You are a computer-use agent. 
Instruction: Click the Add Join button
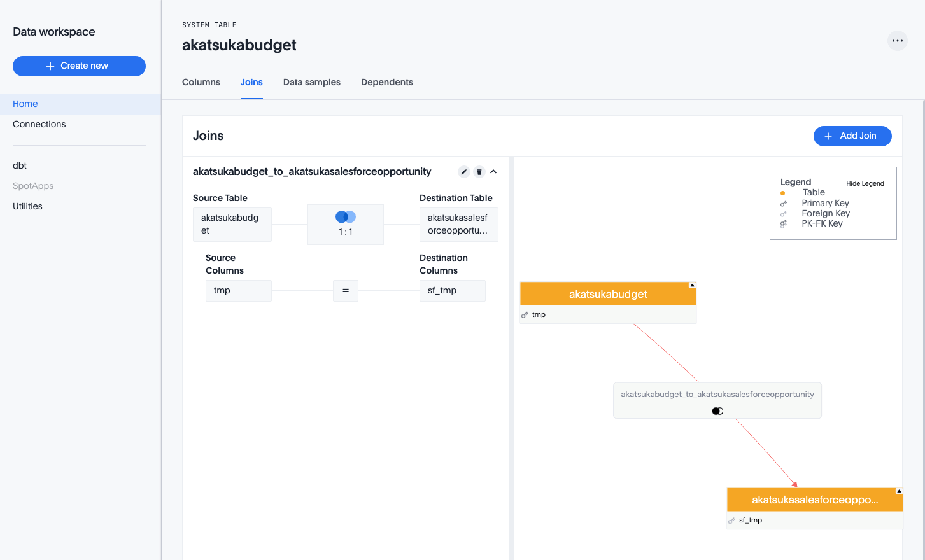tap(852, 136)
